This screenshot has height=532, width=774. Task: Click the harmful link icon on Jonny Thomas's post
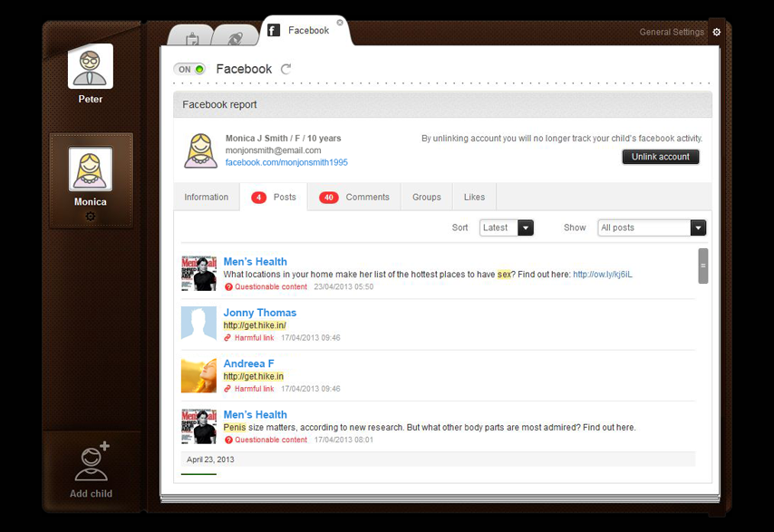[227, 338]
